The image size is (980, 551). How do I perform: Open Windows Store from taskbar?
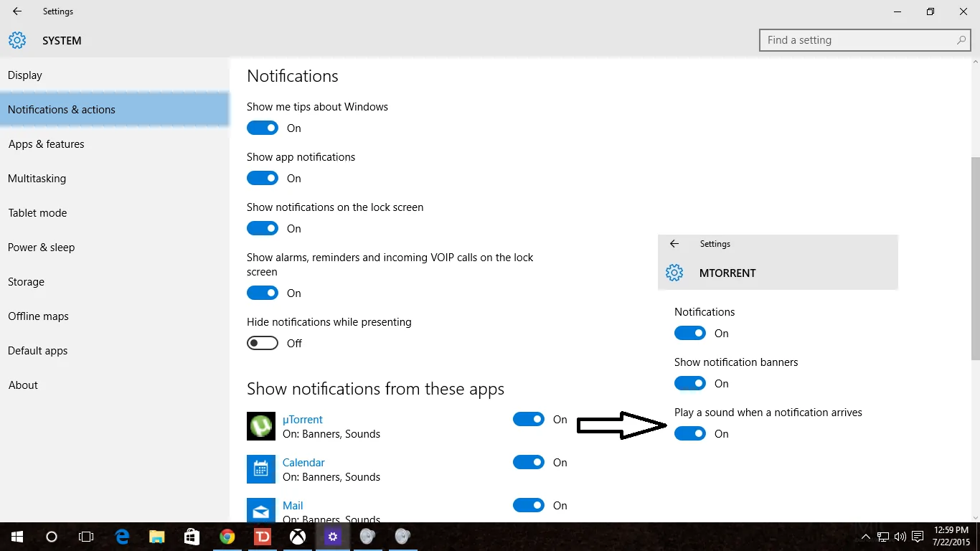[x=192, y=537]
